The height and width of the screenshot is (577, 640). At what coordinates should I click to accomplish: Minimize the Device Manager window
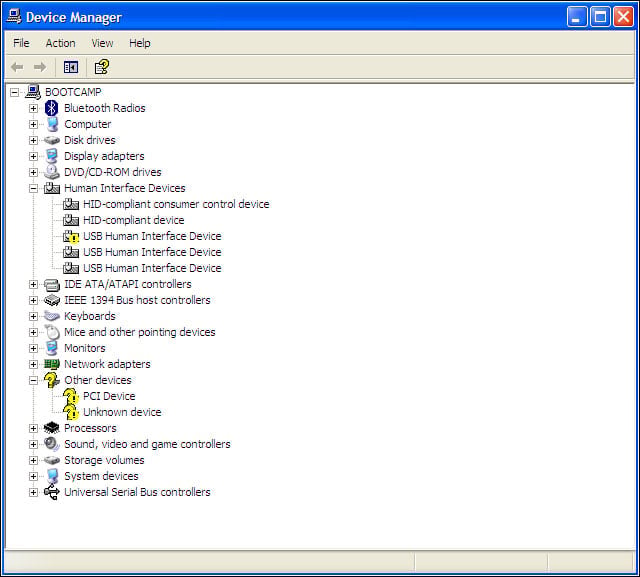(x=577, y=17)
